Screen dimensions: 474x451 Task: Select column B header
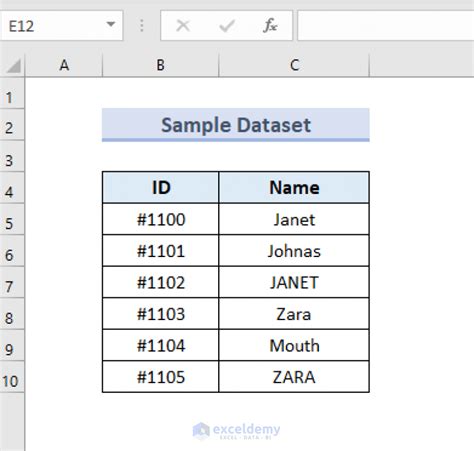click(x=161, y=65)
